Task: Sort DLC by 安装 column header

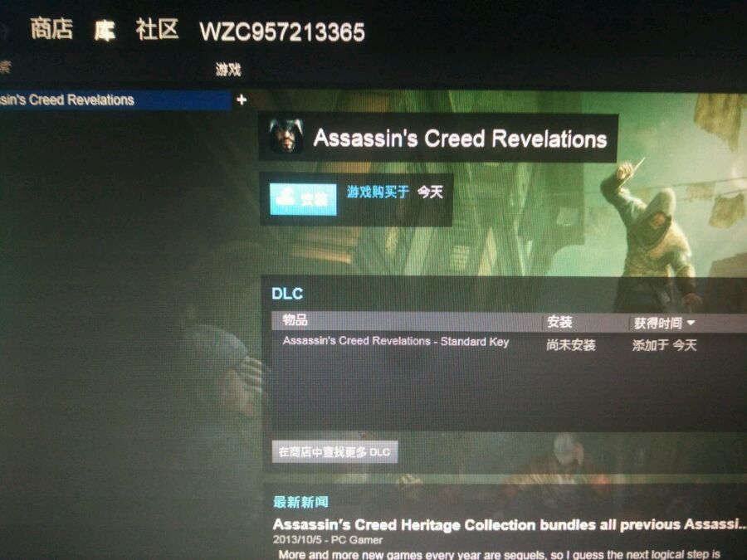Action: [559, 322]
